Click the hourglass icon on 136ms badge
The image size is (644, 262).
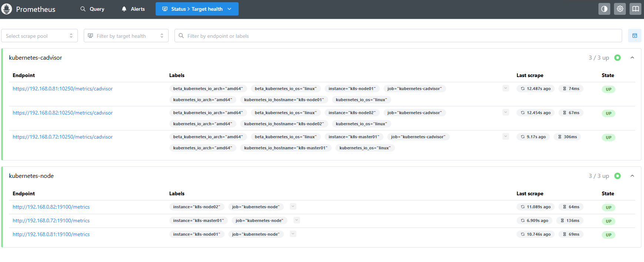[562, 220]
